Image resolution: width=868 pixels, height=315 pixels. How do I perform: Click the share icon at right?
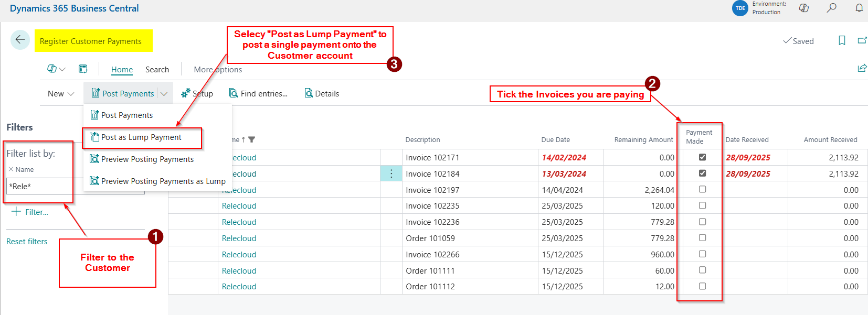coord(862,68)
